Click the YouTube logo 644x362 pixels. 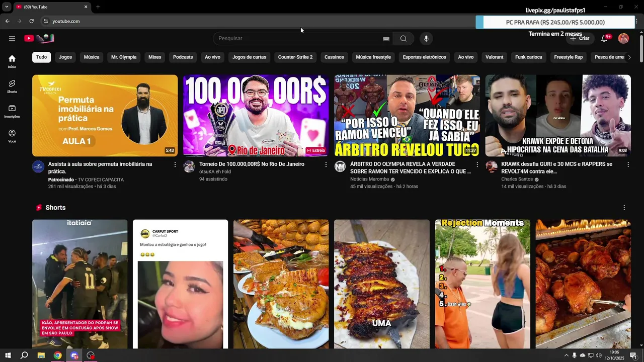point(39,38)
